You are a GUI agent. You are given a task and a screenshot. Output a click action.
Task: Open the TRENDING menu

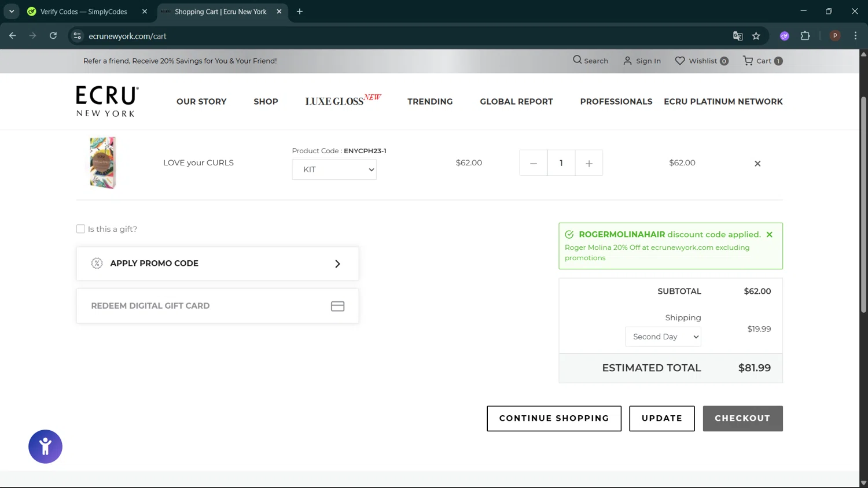430,102
